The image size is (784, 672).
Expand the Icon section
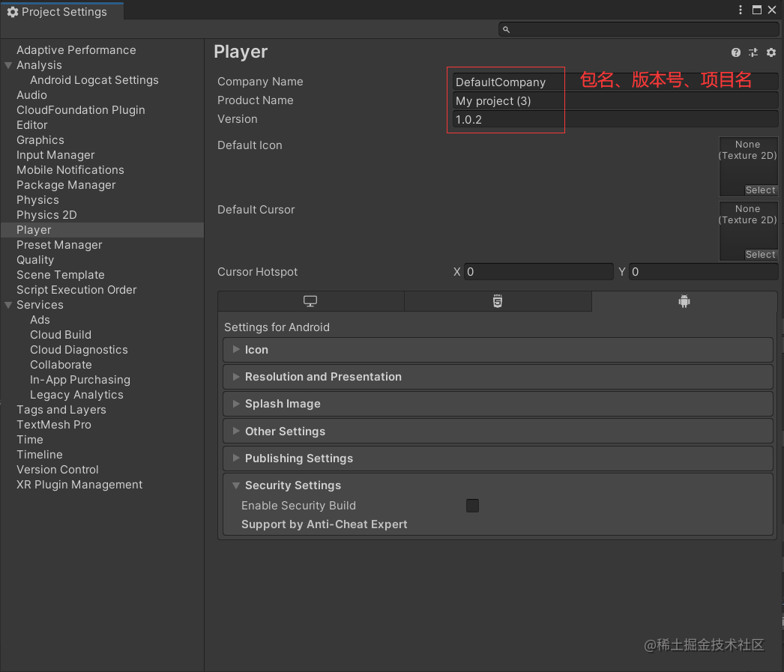498,350
